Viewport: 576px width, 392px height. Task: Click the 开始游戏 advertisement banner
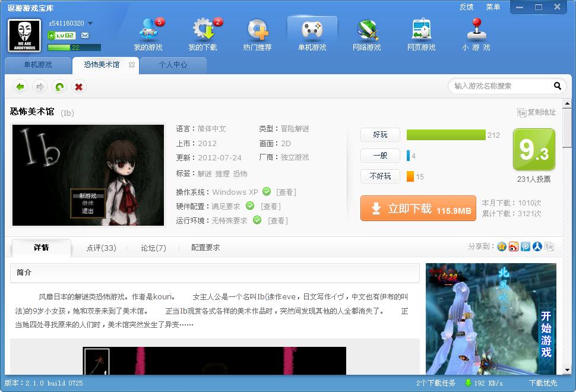click(x=490, y=319)
